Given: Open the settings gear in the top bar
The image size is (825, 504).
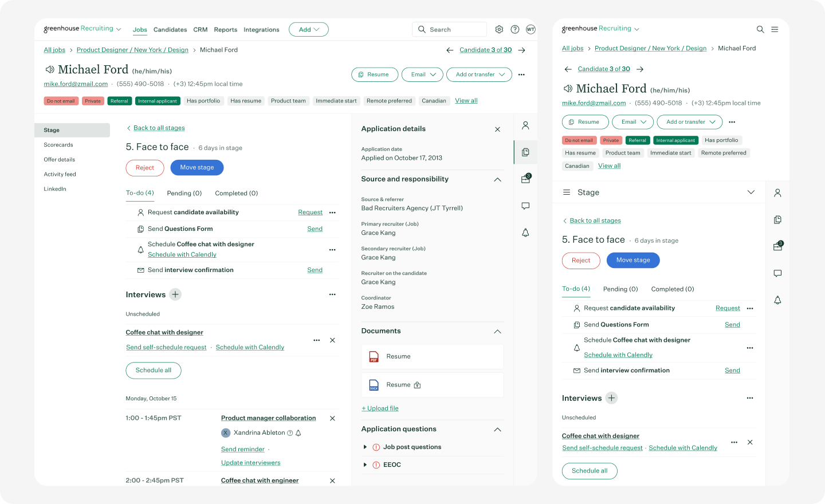Looking at the screenshot, I should point(498,29).
